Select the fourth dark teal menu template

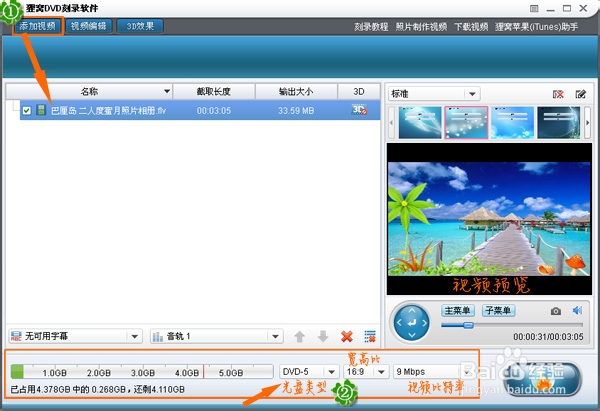pyautogui.click(x=559, y=122)
